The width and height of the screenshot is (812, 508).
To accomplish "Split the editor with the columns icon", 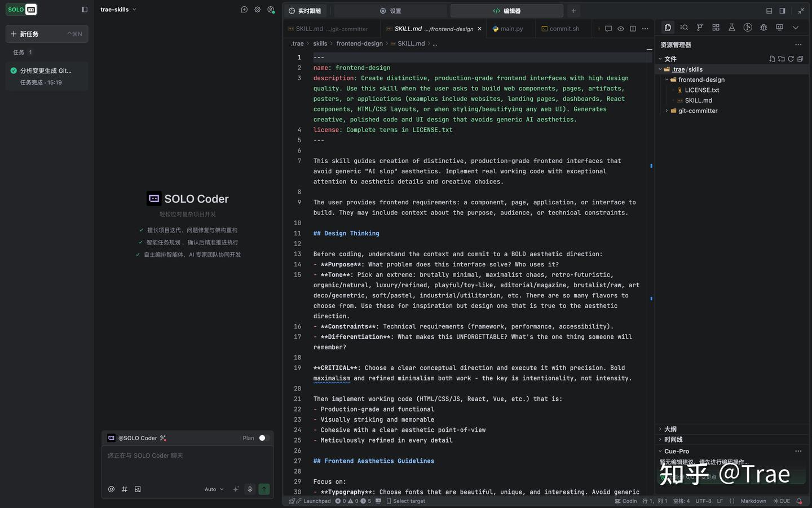I will point(633,29).
